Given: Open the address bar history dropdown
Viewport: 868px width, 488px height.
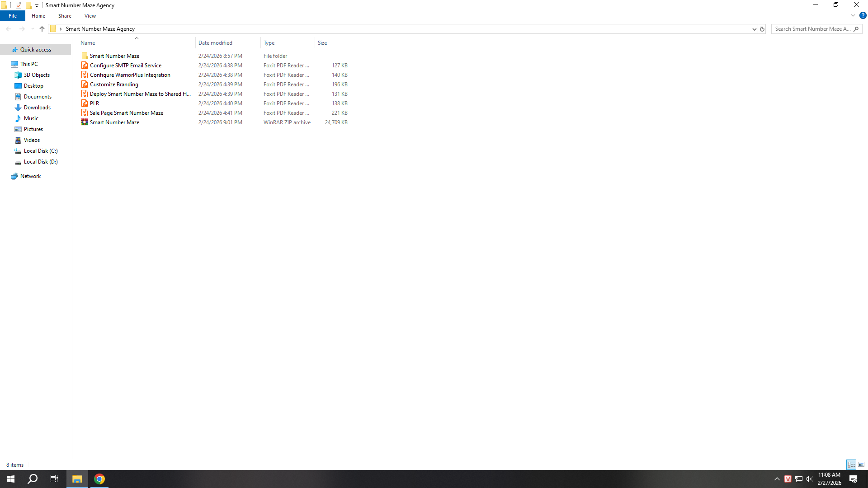Looking at the screenshot, I should tap(754, 29).
